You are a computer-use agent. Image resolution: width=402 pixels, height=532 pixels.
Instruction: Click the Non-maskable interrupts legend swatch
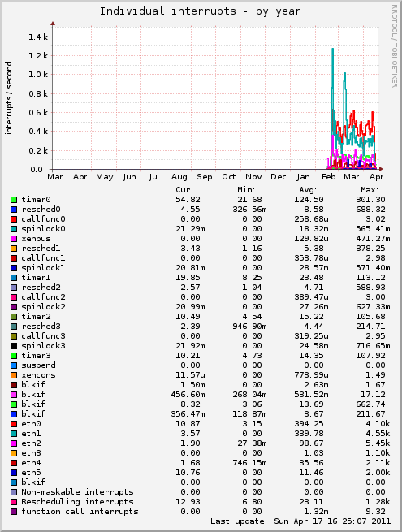tap(14, 492)
